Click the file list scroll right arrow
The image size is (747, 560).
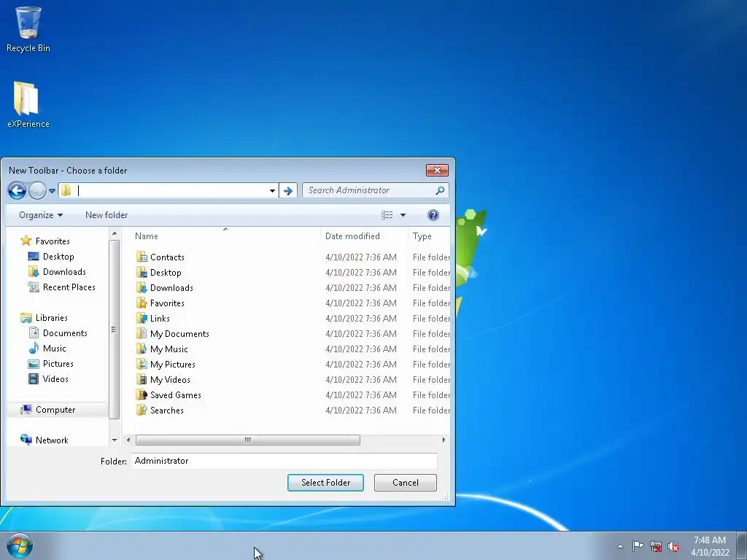coord(444,440)
